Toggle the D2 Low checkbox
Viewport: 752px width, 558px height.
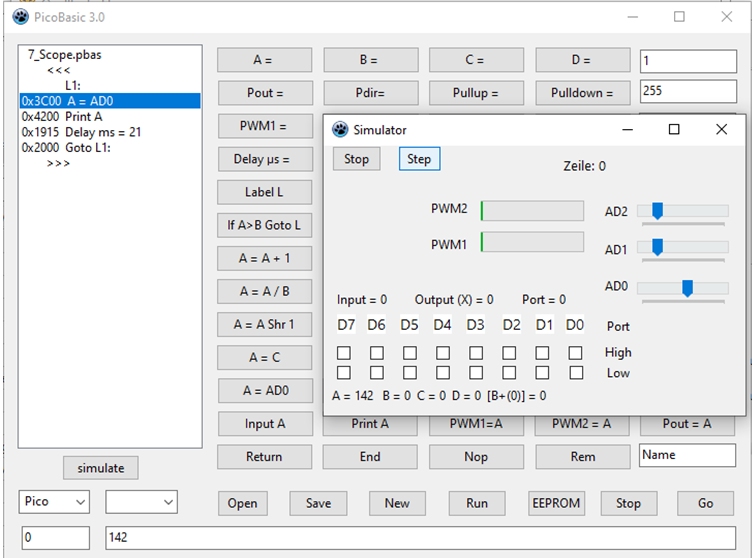(510, 373)
